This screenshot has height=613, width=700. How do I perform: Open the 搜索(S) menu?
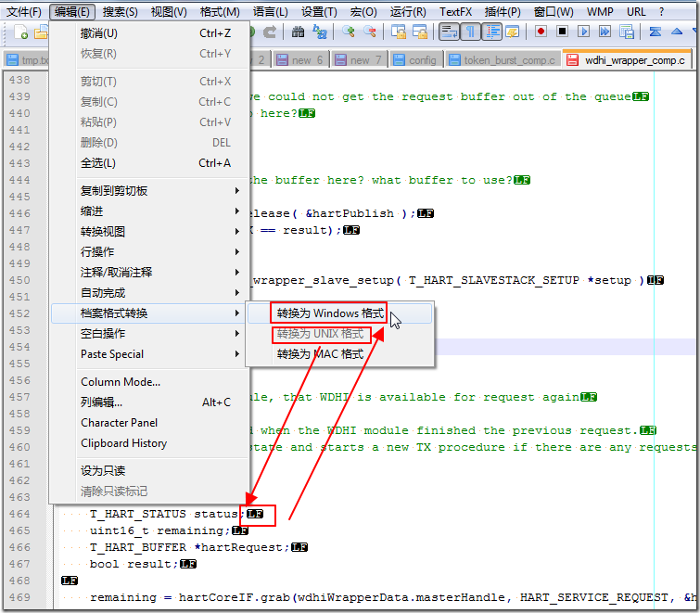click(x=121, y=12)
